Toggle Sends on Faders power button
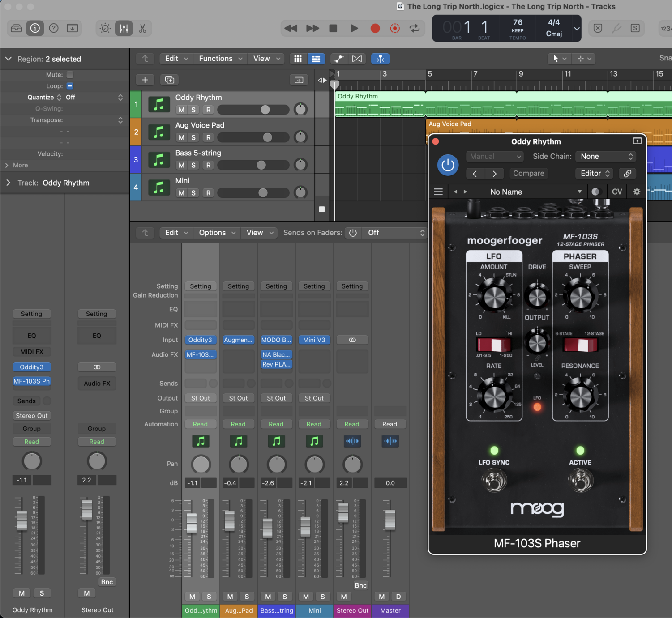Screen dimensions: 672x618 [353, 233]
